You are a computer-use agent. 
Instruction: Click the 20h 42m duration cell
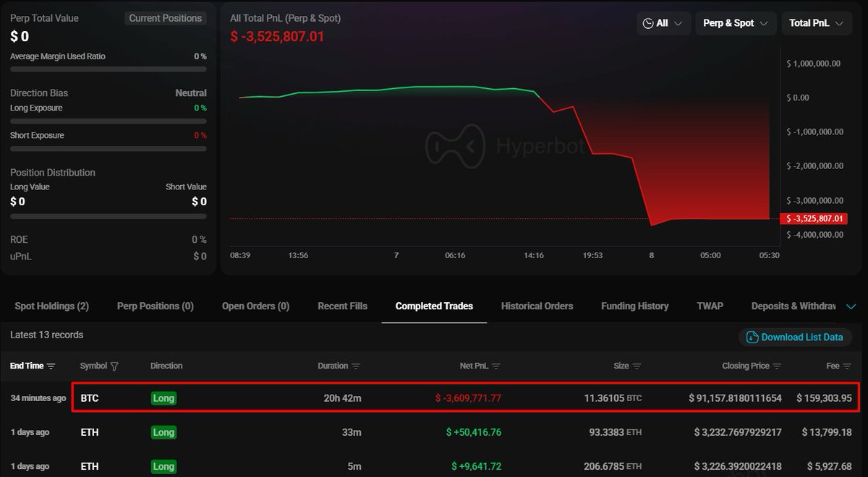pos(343,398)
